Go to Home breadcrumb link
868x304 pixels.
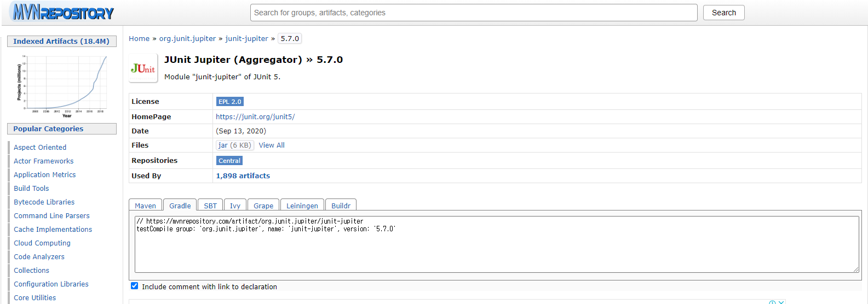(x=139, y=39)
